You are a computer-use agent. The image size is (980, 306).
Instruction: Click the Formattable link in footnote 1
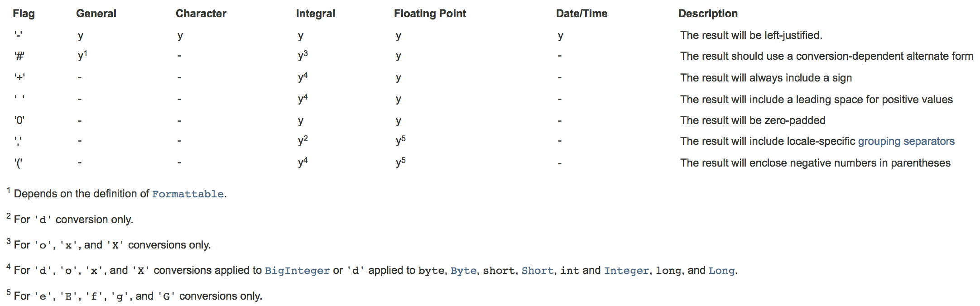tap(187, 194)
